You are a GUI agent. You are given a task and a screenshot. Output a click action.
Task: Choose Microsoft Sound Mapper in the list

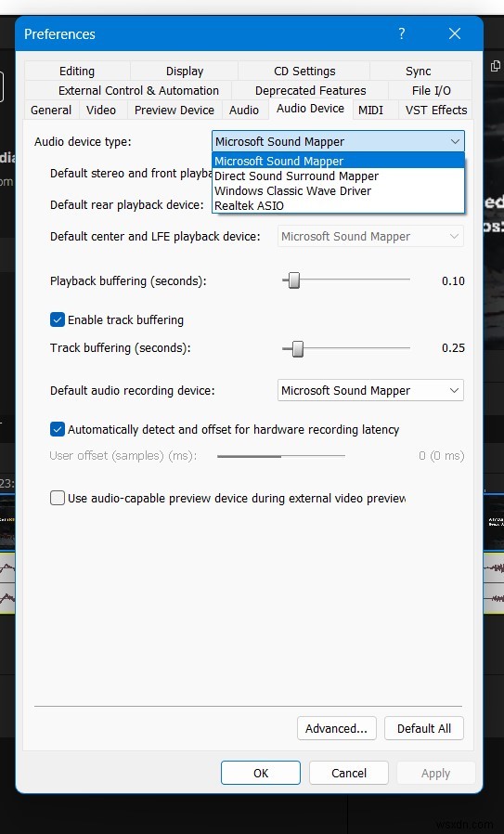[x=338, y=161]
